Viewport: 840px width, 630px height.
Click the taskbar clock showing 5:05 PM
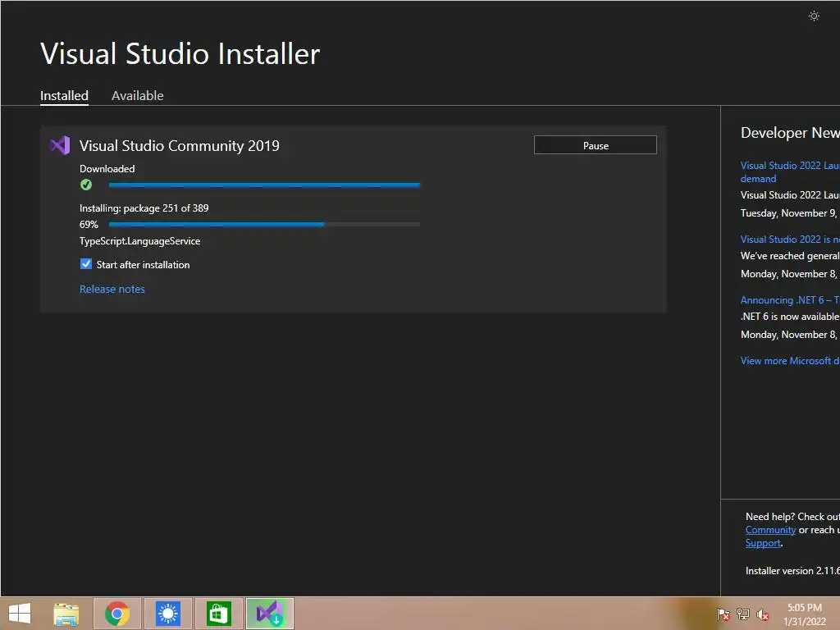click(804, 614)
